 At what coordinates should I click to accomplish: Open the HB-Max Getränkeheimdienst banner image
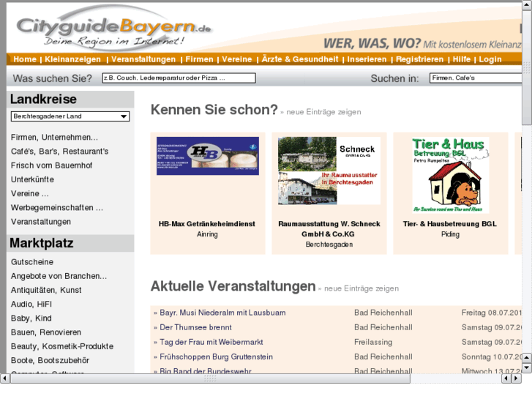(x=208, y=156)
